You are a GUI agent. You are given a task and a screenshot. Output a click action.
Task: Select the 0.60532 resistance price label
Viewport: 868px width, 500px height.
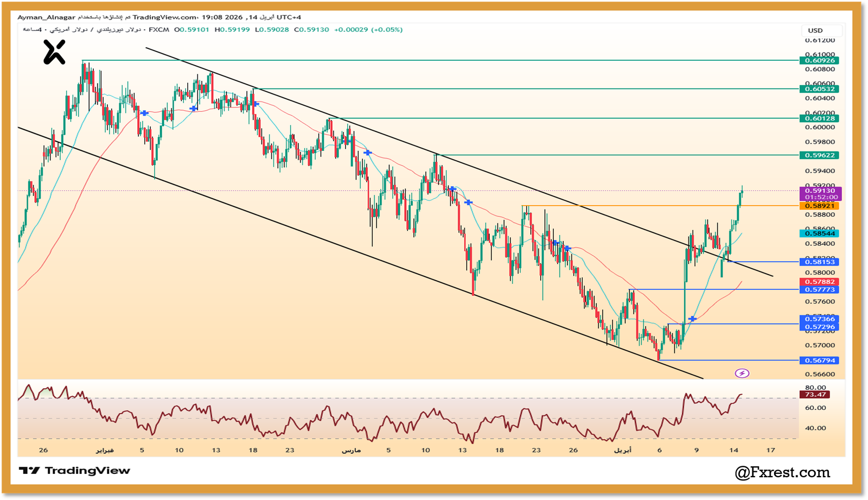click(819, 89)
